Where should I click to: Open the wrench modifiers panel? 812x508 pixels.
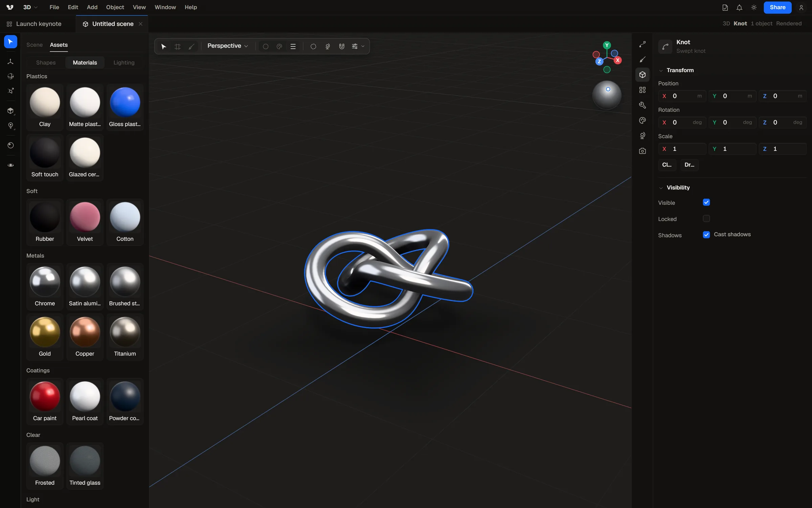tap(642, 105)
